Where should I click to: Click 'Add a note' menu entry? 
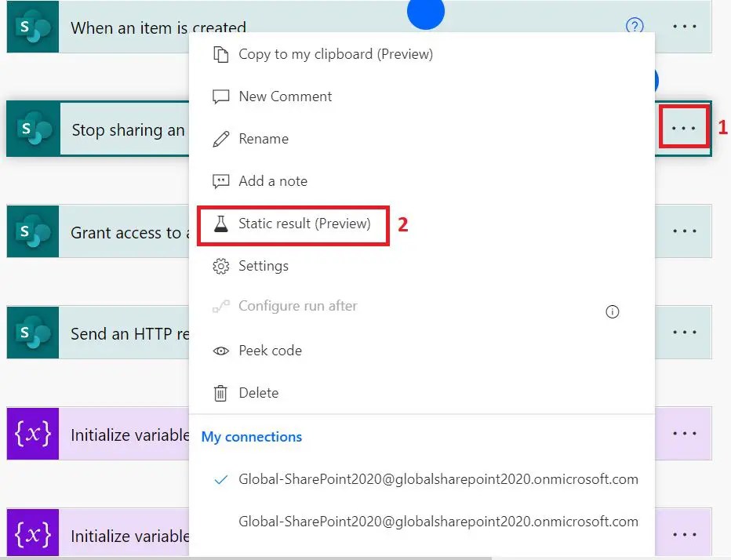[x=271, y=181]
